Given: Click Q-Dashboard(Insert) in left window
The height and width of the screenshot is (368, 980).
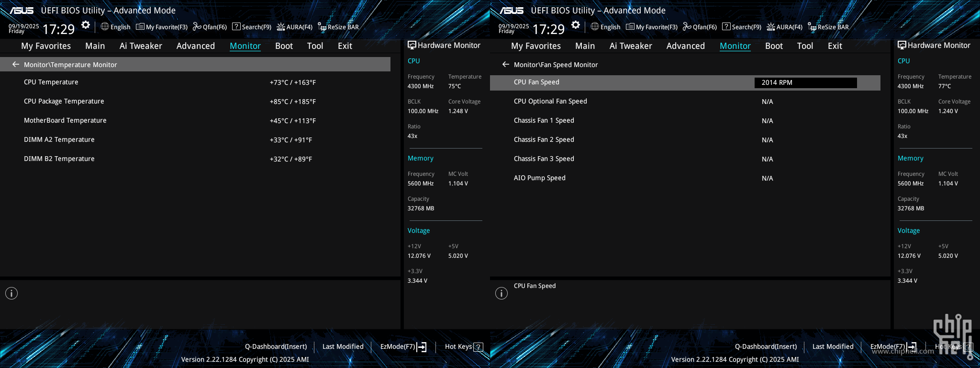Looking at the screenshot, I should [276, 346].
